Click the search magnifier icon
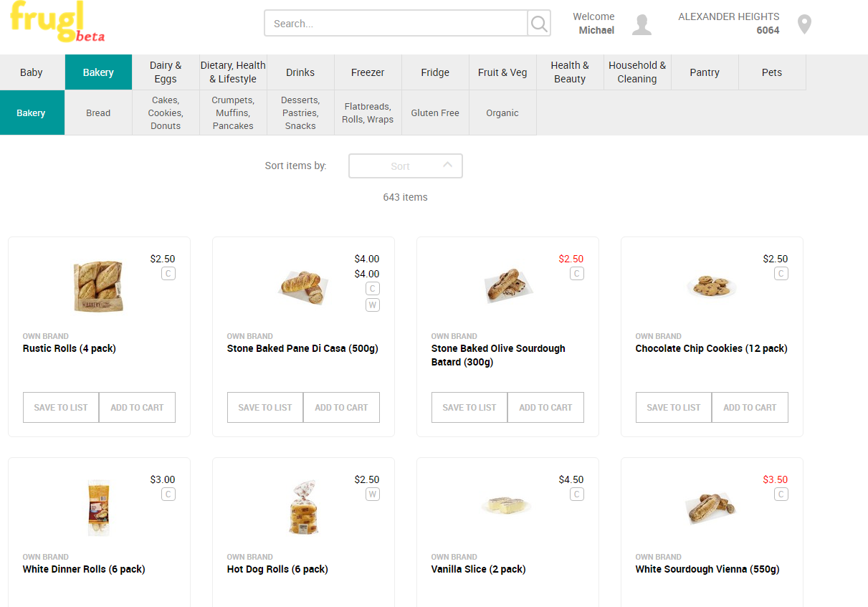The width and height of the screenshot is (868, 607). click(x=539, y=24)
